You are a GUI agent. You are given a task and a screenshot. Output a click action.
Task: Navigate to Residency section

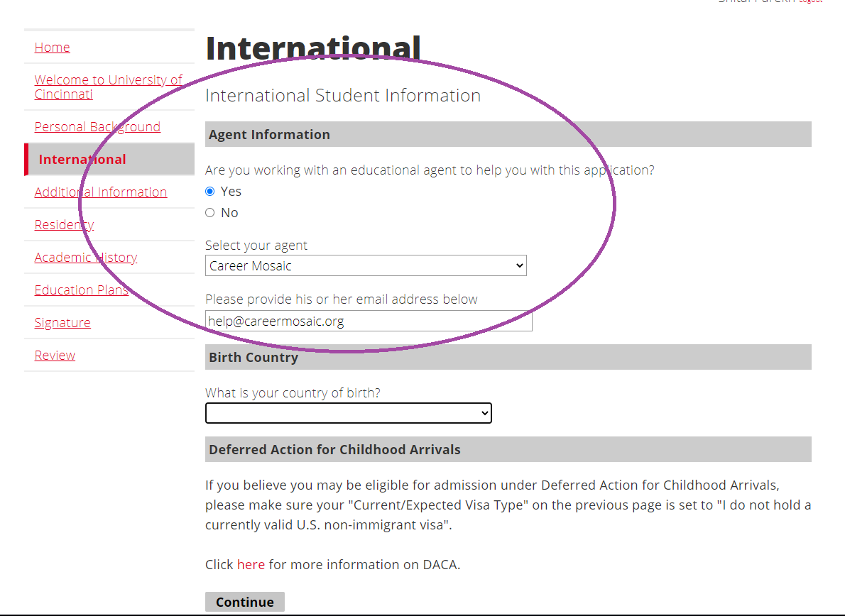click(64, 224)
